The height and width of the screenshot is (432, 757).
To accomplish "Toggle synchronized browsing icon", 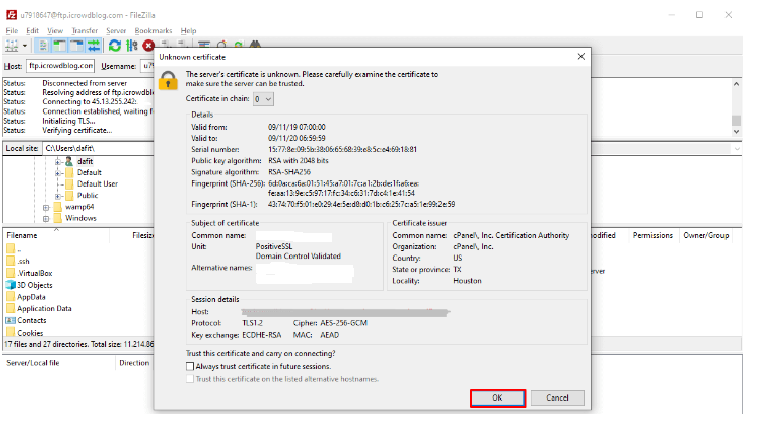I will [238, 45].
